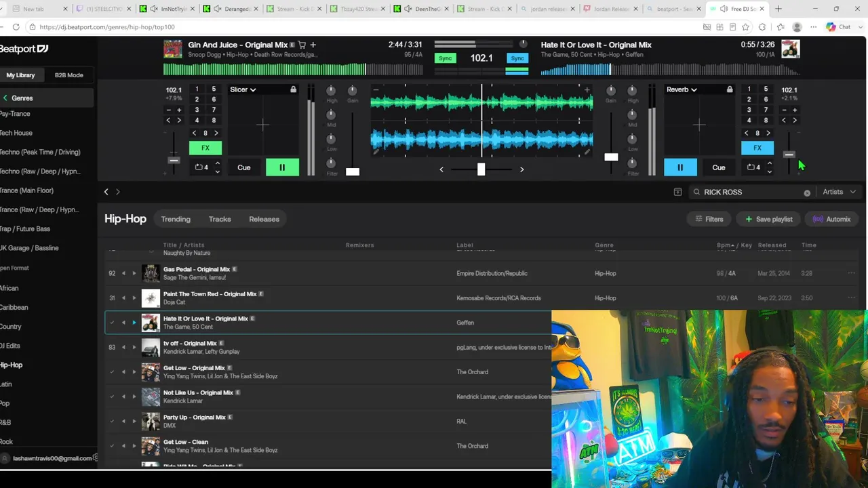The image size is (868, 488).
Task: Move crossfader right with arrow
Action: click(521, 169)
